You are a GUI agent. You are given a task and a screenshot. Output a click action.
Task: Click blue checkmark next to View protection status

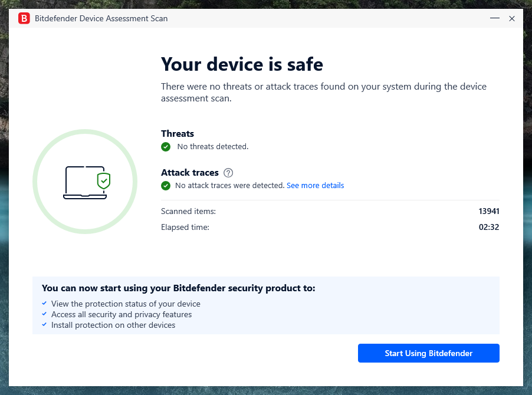[44, 304]
